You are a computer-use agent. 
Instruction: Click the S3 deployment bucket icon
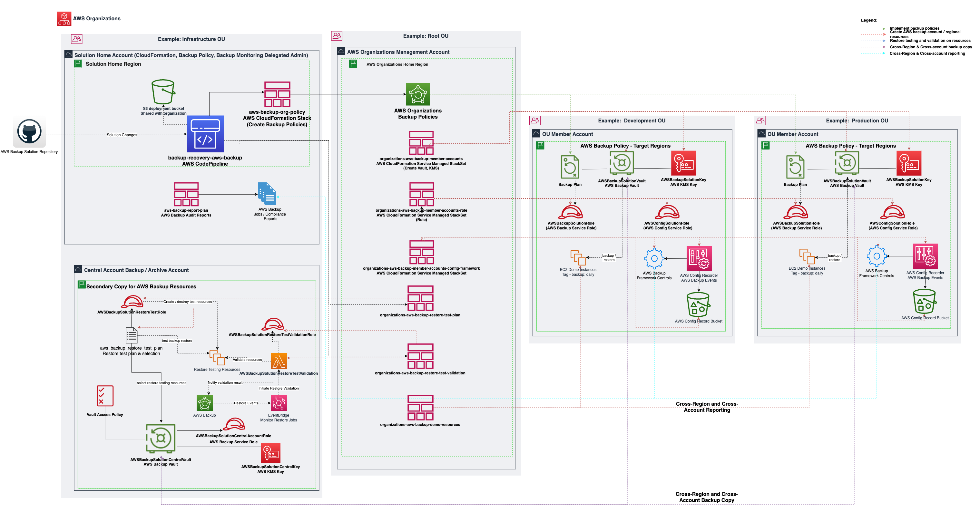tap(163, 92)
